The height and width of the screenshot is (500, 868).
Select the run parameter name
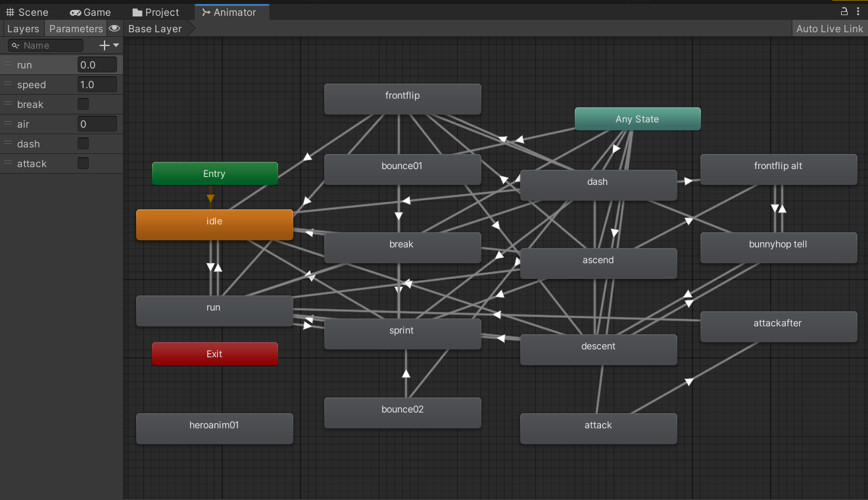24,65
